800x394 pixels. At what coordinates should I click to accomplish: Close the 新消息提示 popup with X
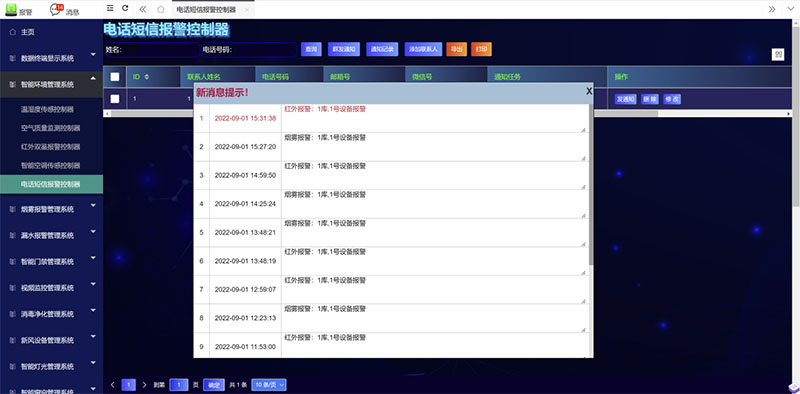pyautogui.click(x=589, y=91)
